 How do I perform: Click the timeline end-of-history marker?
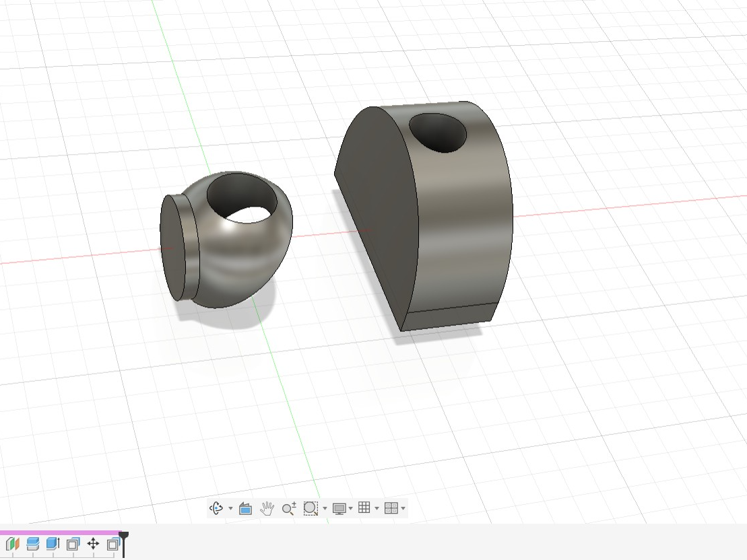pos(124,545)
